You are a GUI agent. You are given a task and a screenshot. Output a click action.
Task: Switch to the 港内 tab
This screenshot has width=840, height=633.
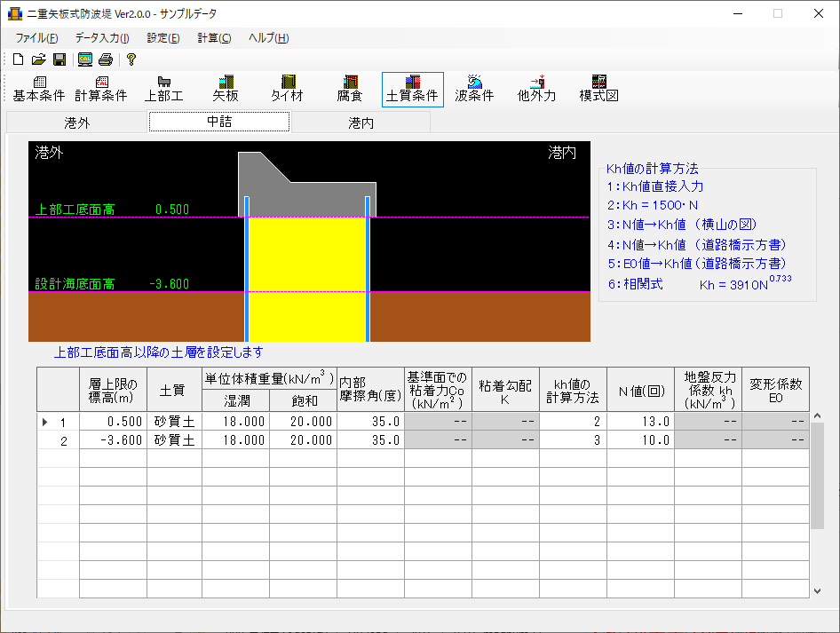point(361,123)
